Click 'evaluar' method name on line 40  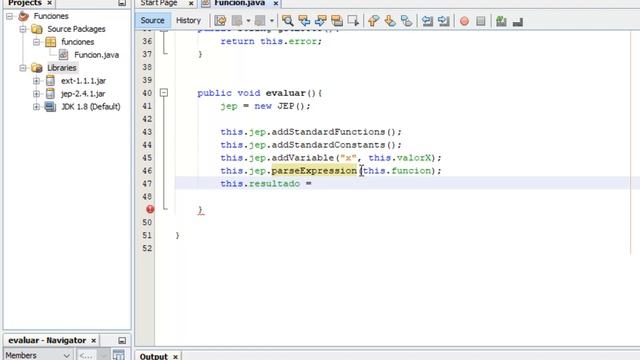click(x=285, y=93)
